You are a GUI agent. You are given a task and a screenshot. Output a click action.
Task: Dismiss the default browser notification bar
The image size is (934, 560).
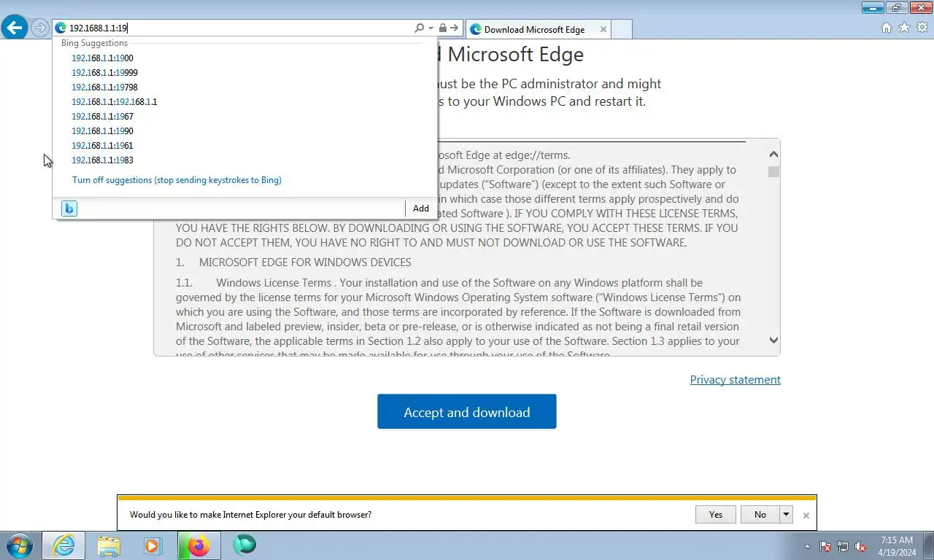806,516
